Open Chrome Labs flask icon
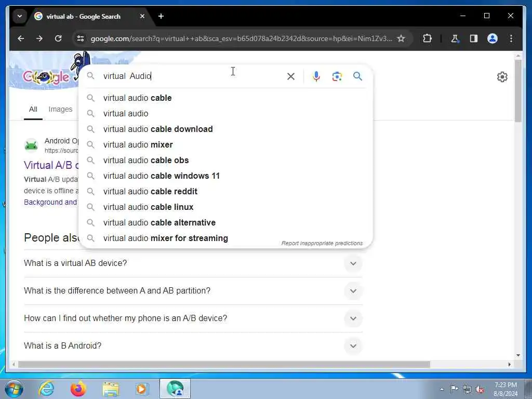Screen dimensions: 532x399 (x=455, y=38)
